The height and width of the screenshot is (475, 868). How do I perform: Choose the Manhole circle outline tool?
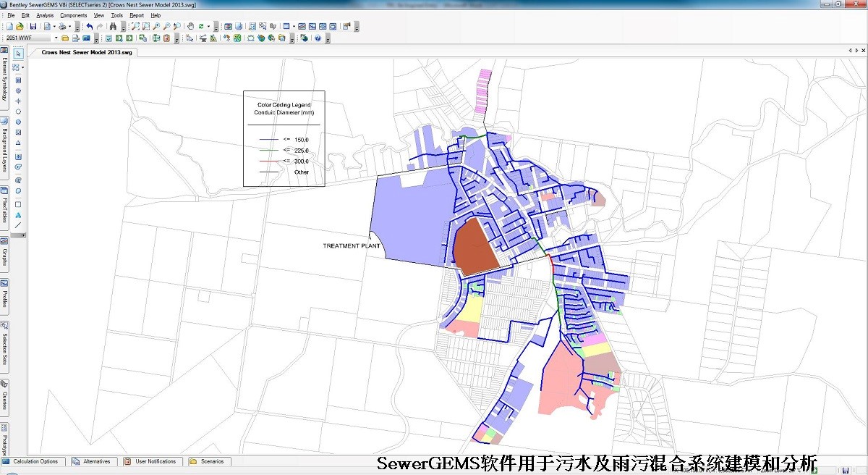[18, 112]
